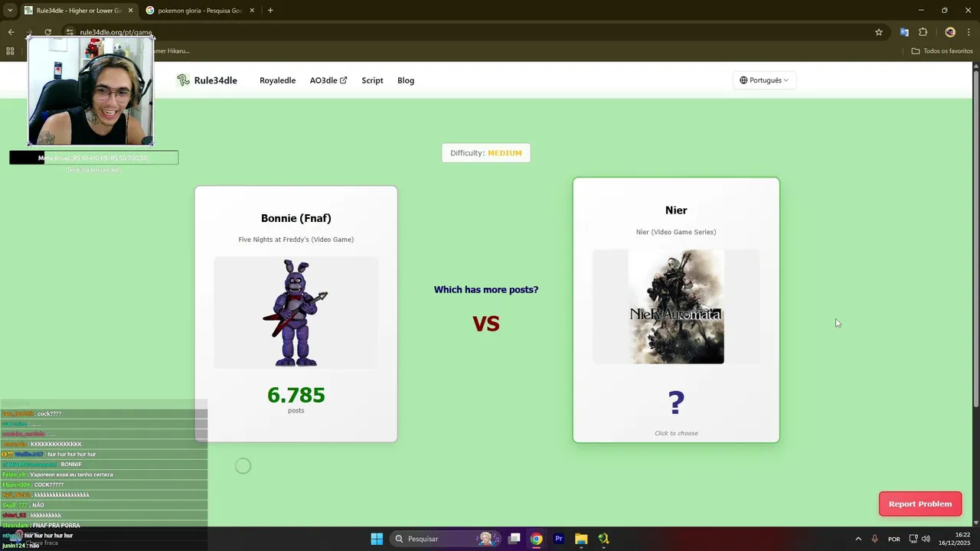Open network settings tray icon
Screen dimensions: 980x551
click(913, 539)
